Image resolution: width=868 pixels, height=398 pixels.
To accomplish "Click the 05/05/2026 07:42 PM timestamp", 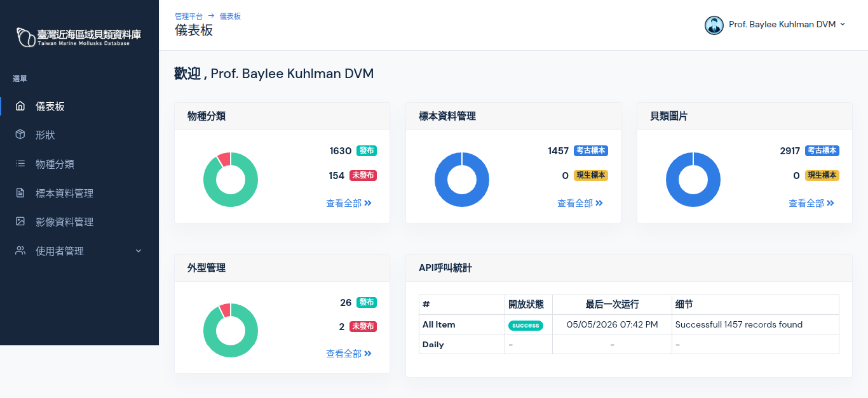I will (612, 324).
